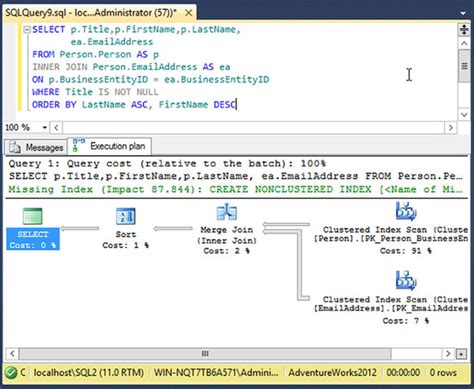Click the Cost: 7 % label

coord(406,321)
